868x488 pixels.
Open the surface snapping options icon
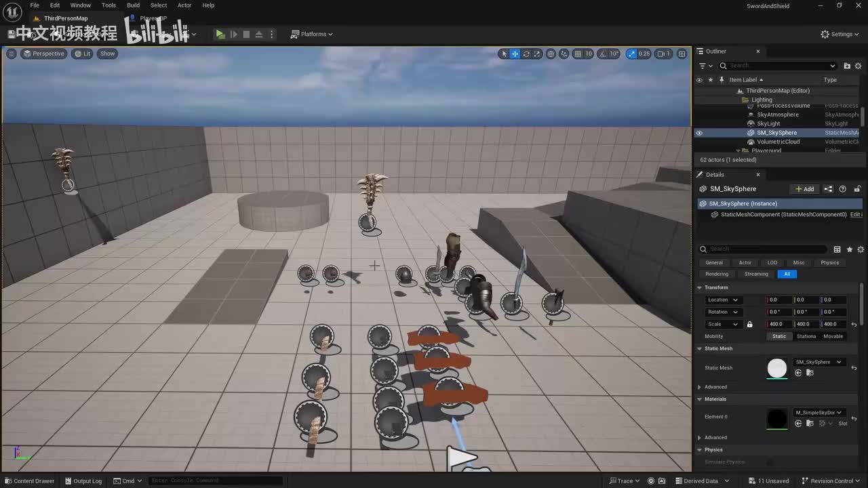564,54
